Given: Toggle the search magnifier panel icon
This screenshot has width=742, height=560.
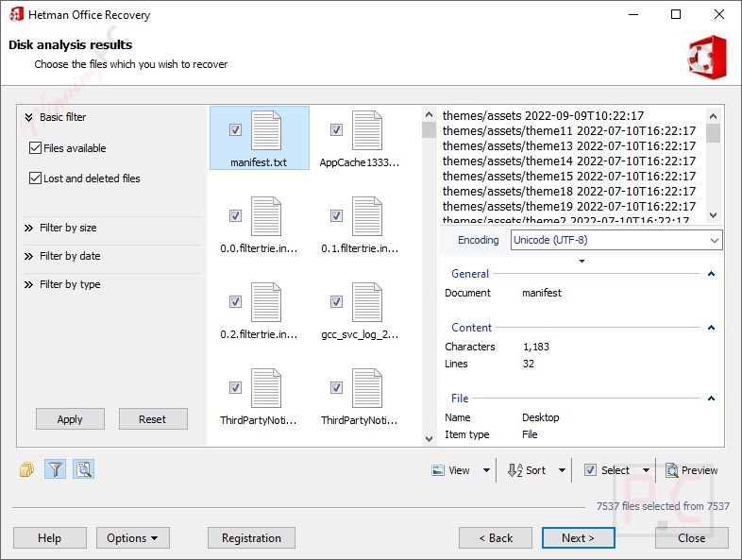Looking at the screenshot, I should [x=84, y=469].
